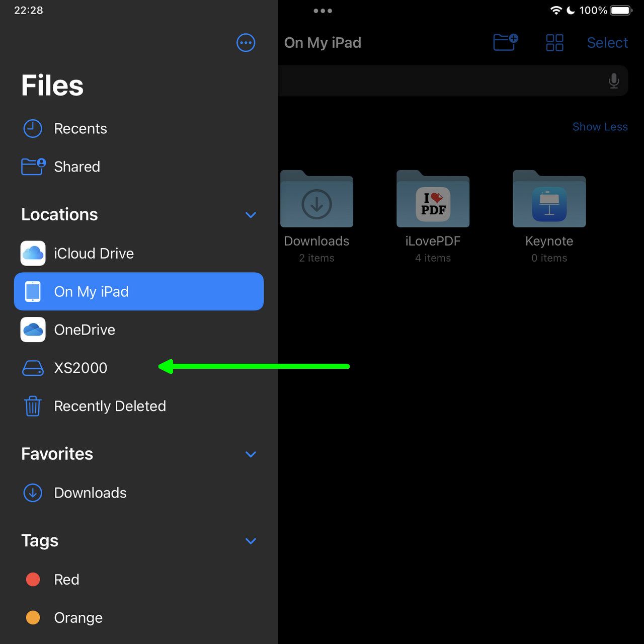This screenshot has height=644, width=644.
Task: Click the iCloud Drive cloud icon
Action: (x=33, y=253)
